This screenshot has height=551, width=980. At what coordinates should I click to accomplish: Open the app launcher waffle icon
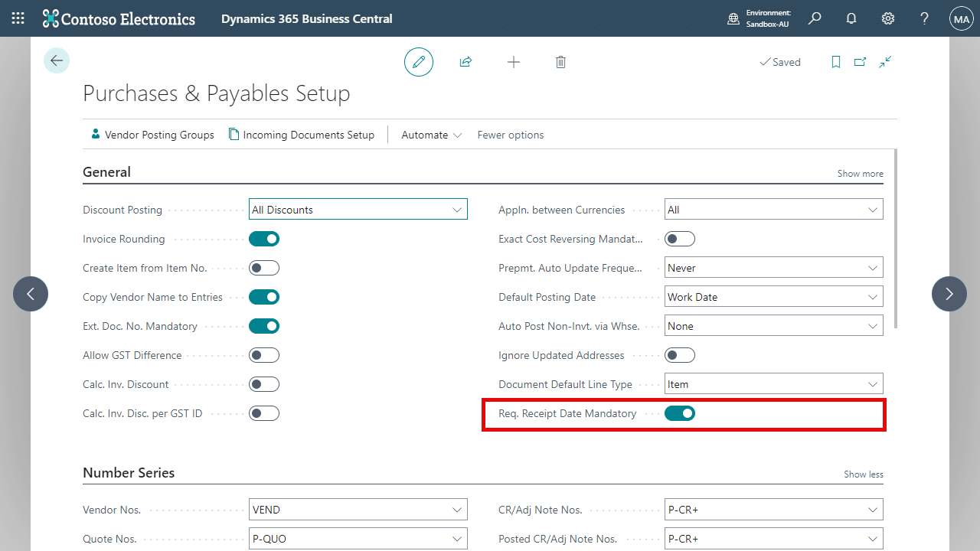click(x=18, y=18)
